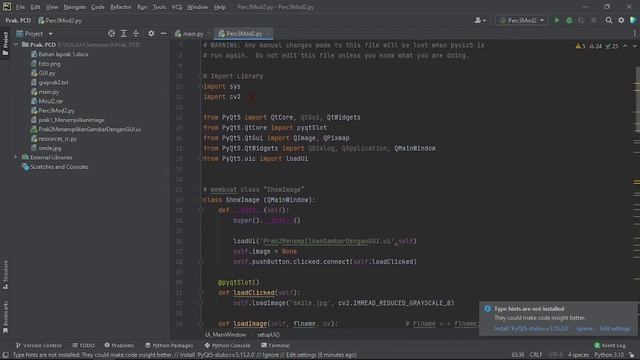
Task: Open the TODO tool window
Action: [83, 345]
